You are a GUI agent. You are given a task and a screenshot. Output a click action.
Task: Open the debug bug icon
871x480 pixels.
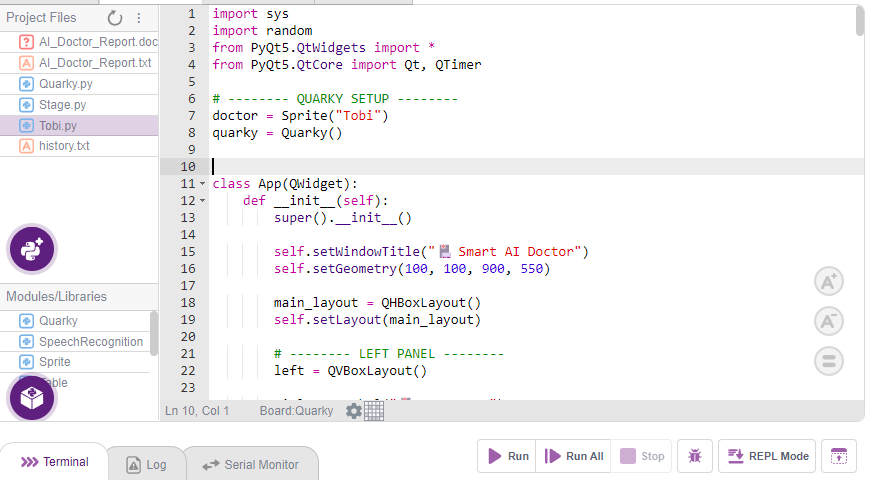[x=695, y=456]
